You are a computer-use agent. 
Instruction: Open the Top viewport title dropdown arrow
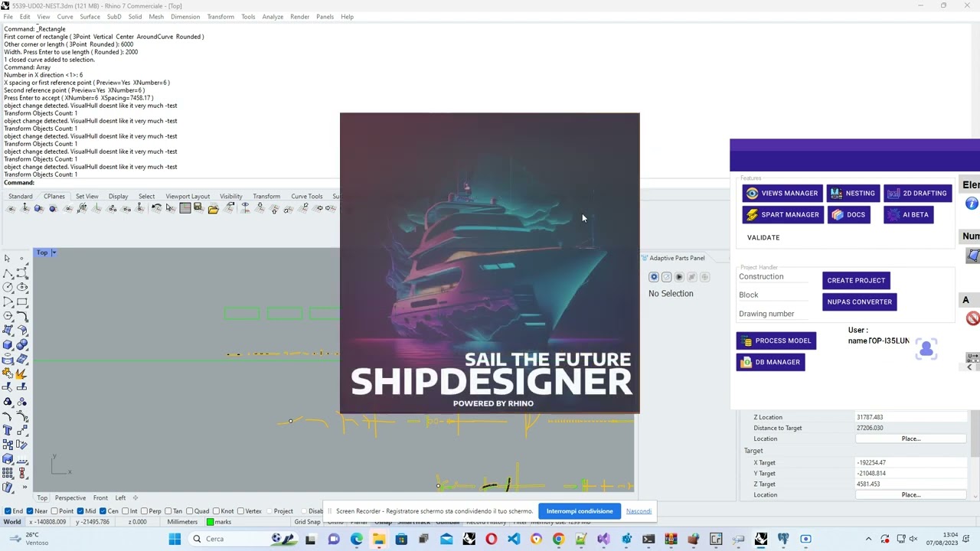(x=54, y=253)
